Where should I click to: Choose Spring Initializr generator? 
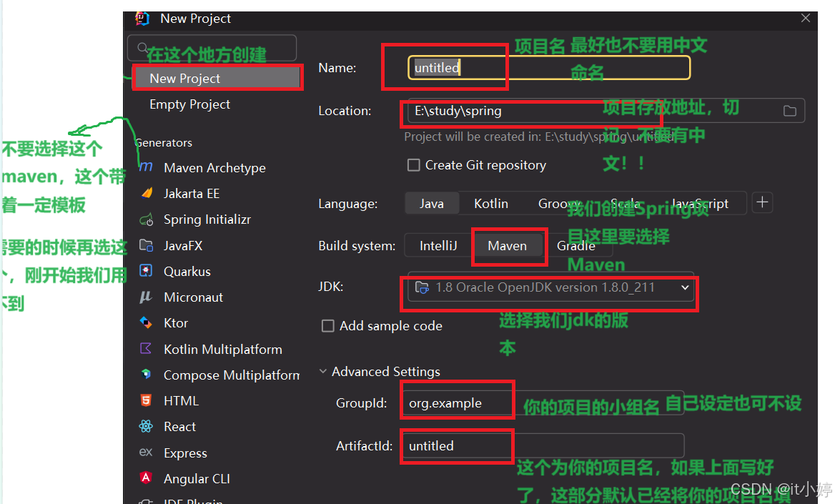click(207, 219)
